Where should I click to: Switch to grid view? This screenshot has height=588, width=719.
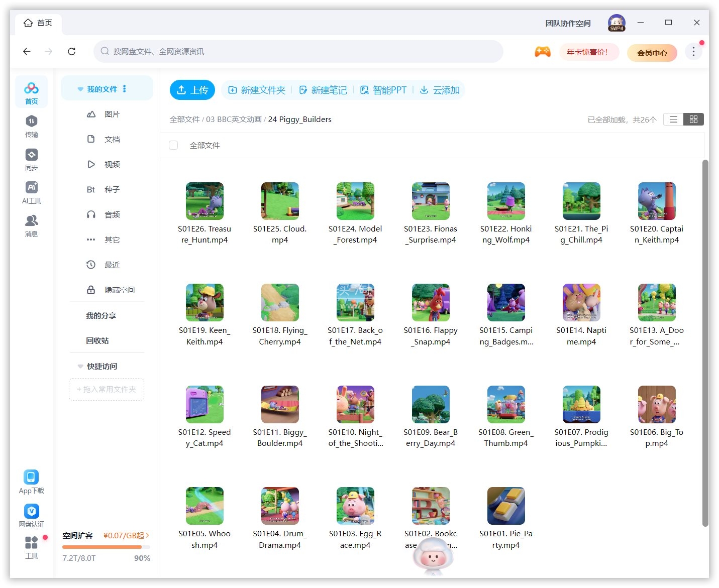[x=694, y=120]
